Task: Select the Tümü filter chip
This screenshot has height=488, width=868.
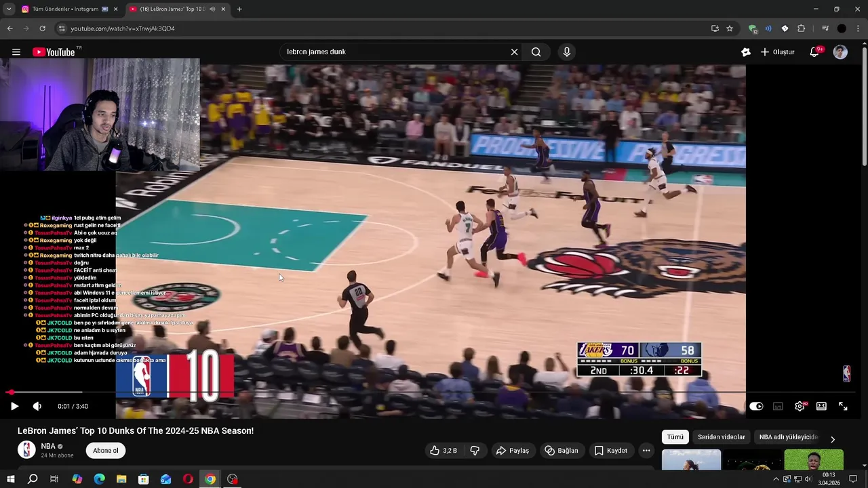Action: pyautogui.click(x=675, y=437)
